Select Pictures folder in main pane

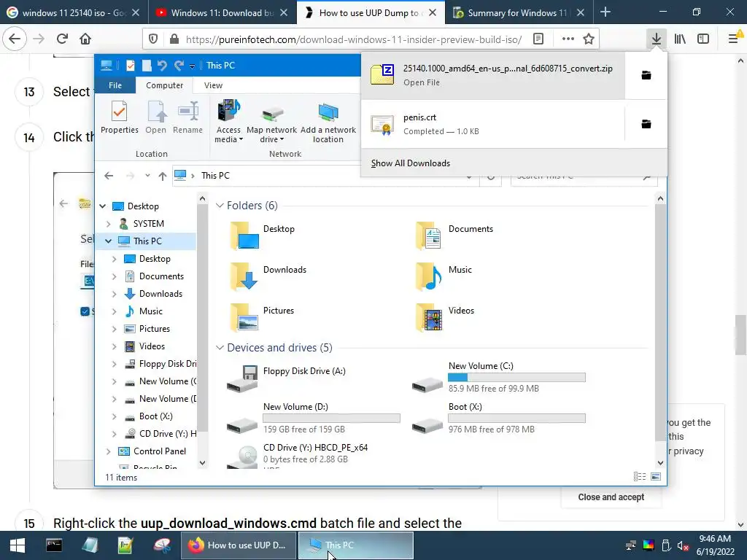click(x=262, y=317)
